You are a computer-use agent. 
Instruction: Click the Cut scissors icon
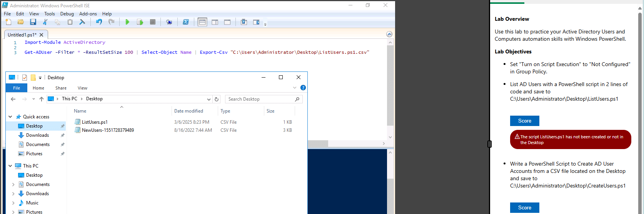(x=45, y=22)
